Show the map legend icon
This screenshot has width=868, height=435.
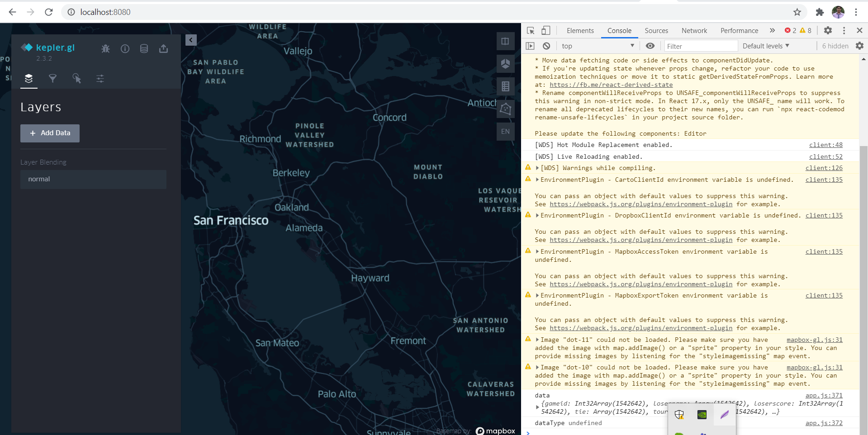point(506,86)
